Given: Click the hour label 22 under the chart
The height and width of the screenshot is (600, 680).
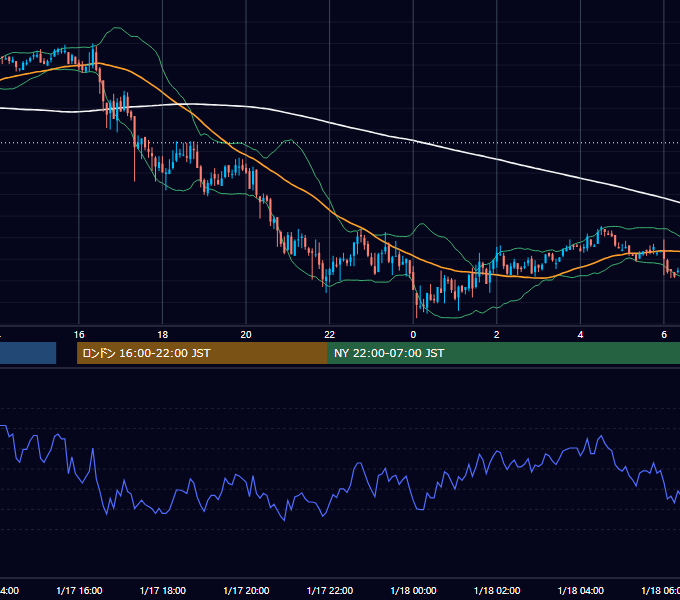Looking at the screenshot, I should click(330, 335).
